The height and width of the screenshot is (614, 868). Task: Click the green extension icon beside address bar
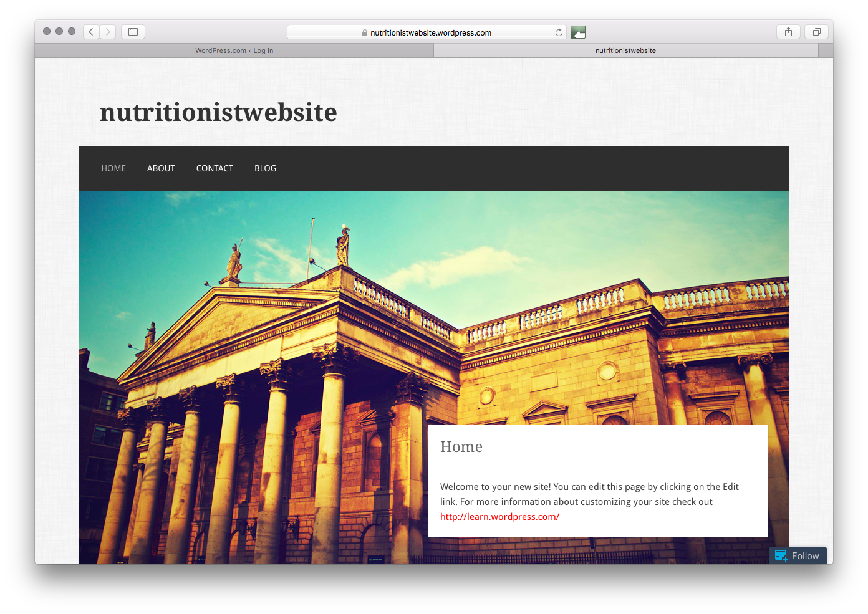(x=578, y=32)
